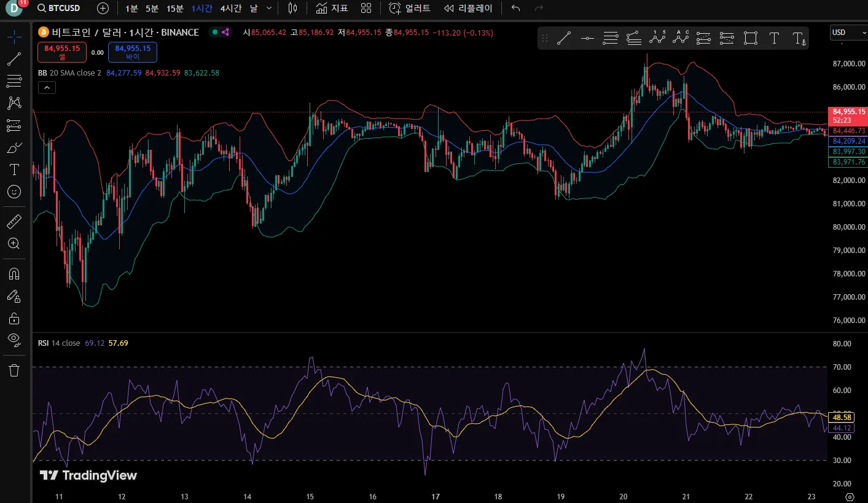Click the trash can to remove drawings

click(x=14, y=370)
